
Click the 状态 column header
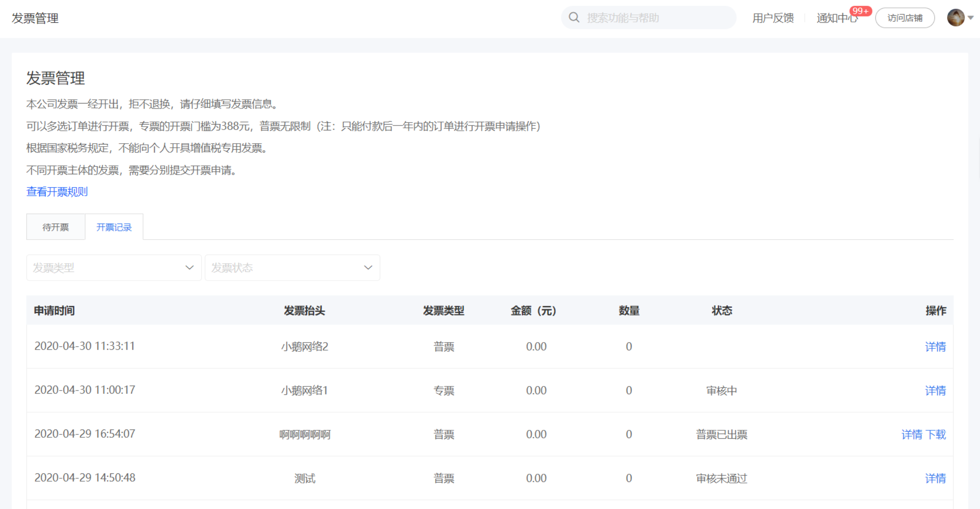722,311
